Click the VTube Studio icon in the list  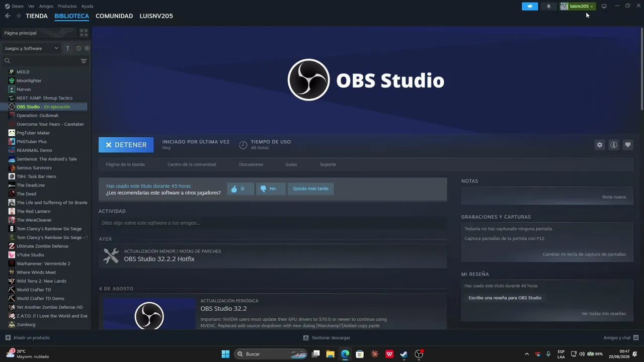[12, 255]
